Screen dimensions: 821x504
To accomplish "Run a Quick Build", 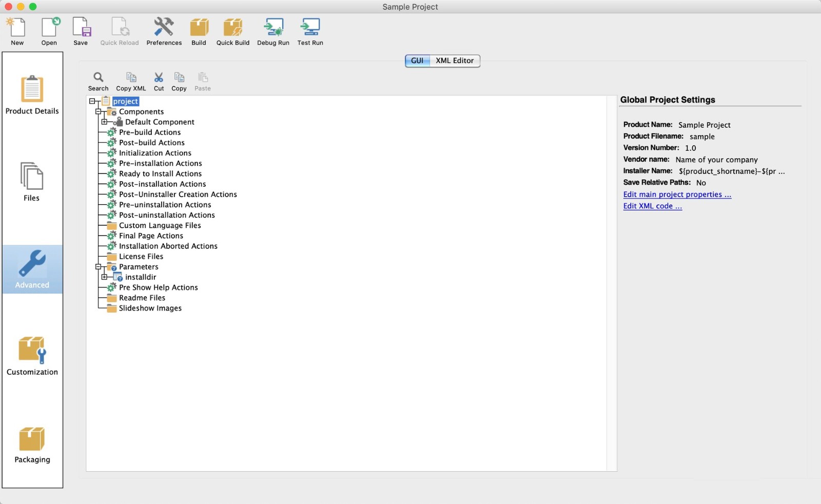I will point(233,32).
